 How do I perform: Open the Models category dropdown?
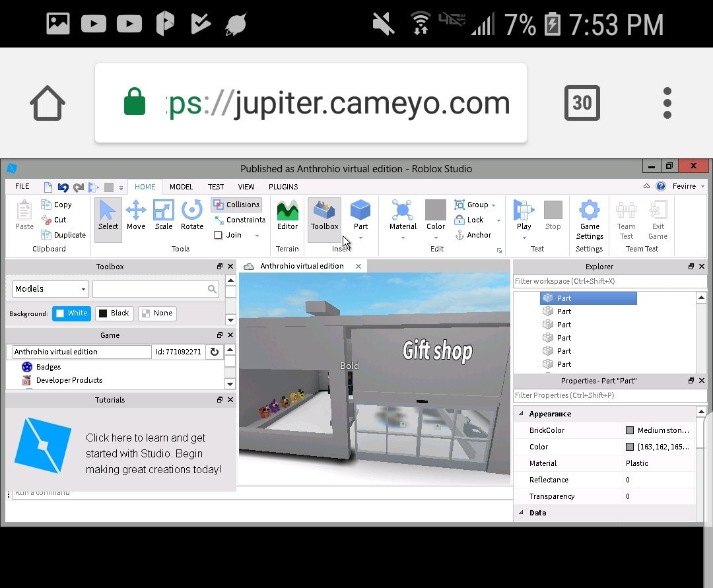pyautogui.click(x=50, y=289)
